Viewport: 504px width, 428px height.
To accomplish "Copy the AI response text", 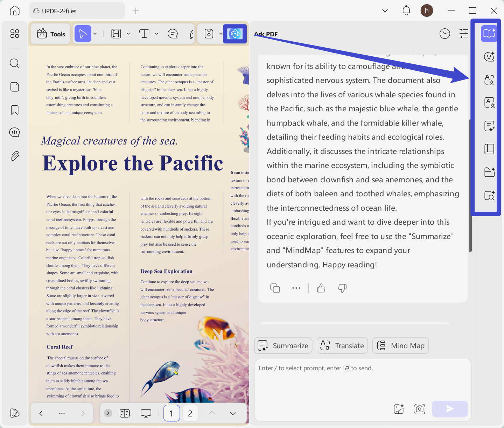I will (275, 288).
